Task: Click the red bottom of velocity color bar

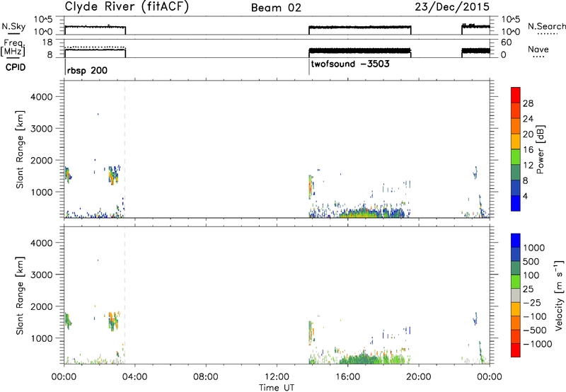Action: (516, 350)
